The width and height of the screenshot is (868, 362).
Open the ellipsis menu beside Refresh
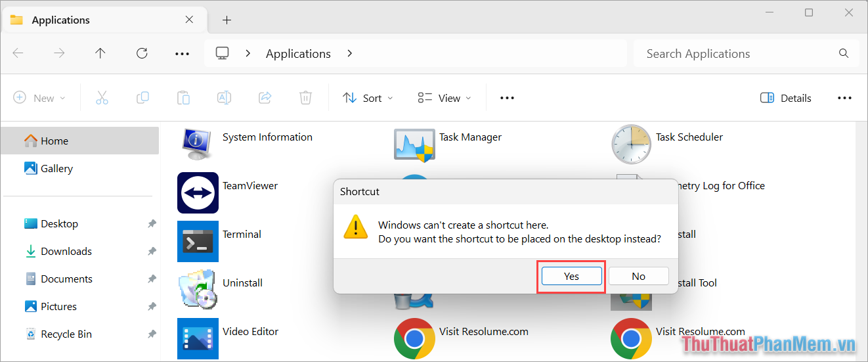tap(182, 54)
